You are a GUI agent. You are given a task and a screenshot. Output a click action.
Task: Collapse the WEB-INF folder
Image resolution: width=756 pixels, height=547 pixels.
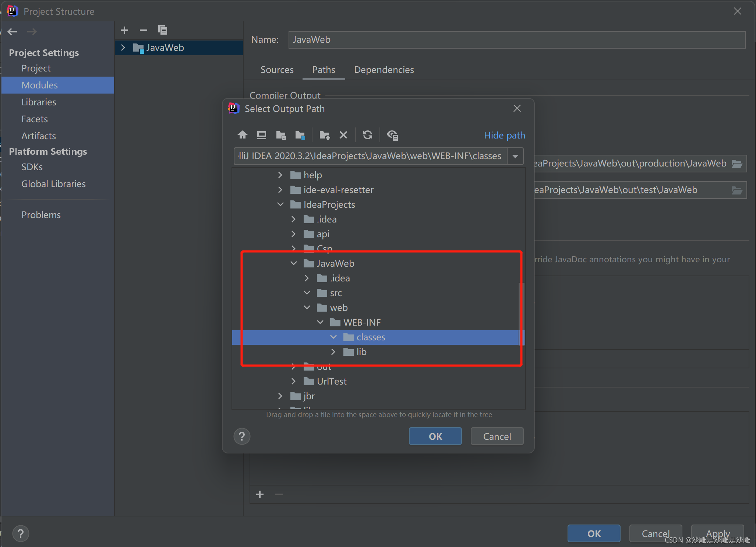pos(320,322)
